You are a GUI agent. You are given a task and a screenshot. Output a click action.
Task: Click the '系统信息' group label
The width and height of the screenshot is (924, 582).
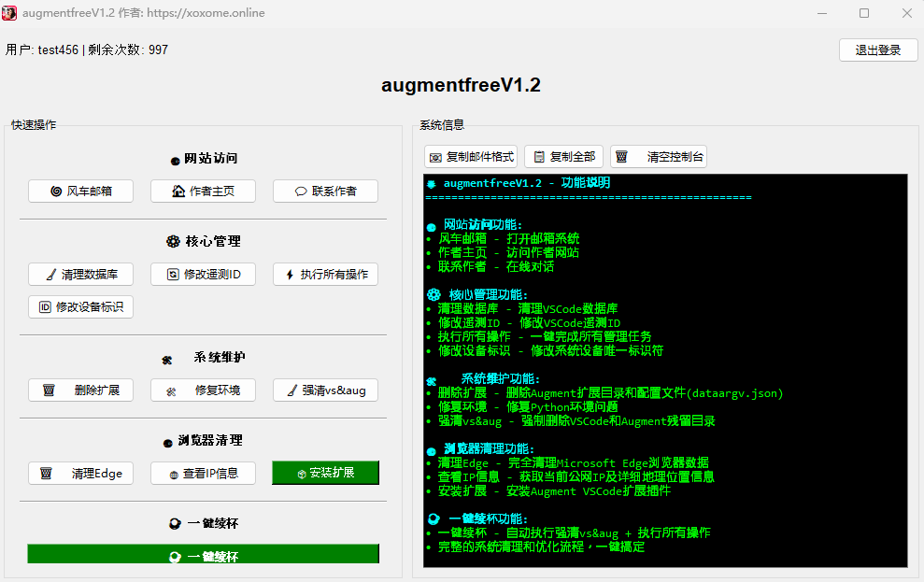(x=442, y=125)
